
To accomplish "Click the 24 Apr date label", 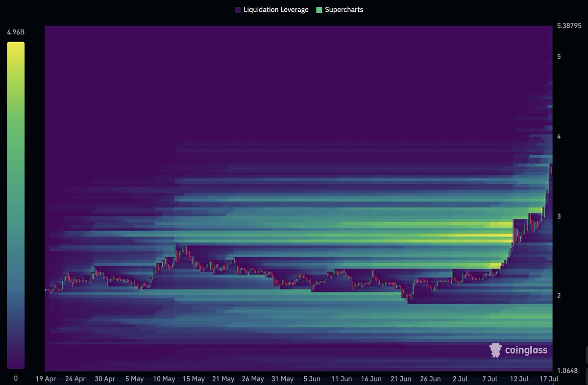I will coord(75,379).
